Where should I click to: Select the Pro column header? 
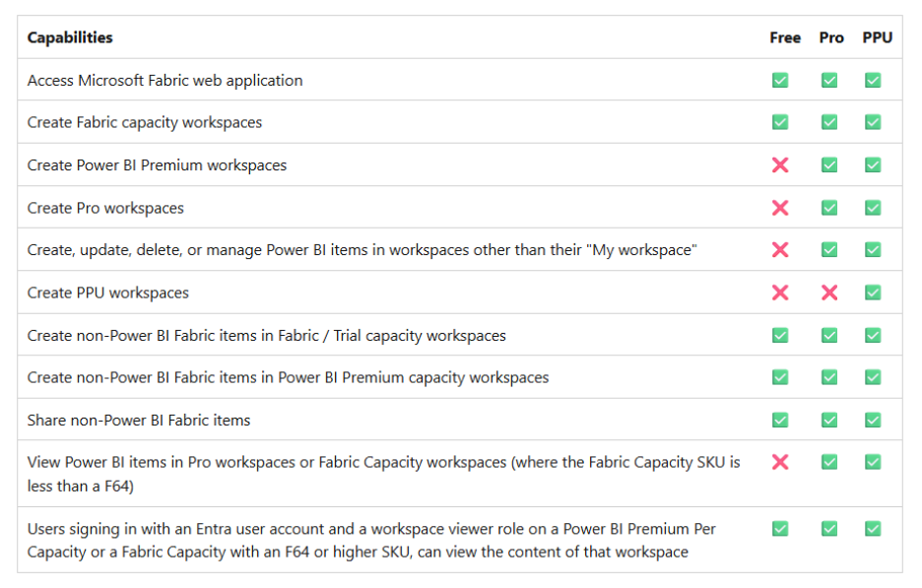pos(830,37)
